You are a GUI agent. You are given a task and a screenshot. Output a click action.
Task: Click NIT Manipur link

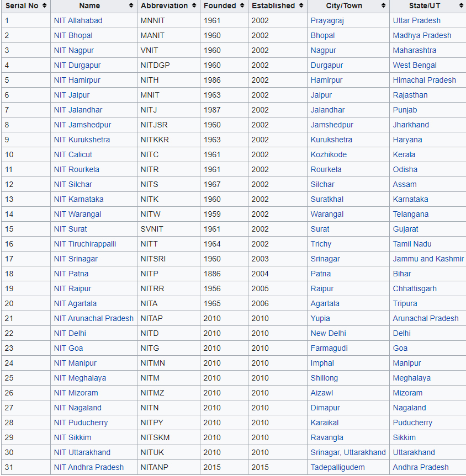(75, 363)
